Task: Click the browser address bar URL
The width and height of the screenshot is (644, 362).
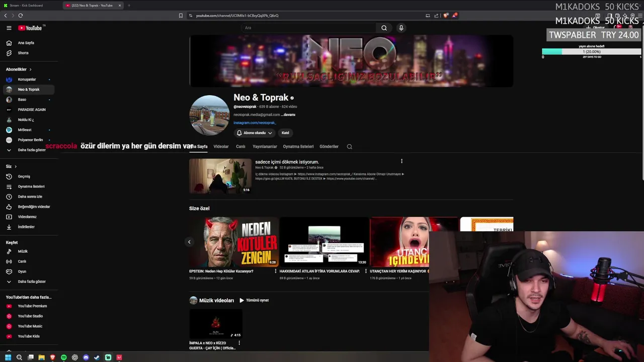Action: pyautogui.click(x=237, y=16)
